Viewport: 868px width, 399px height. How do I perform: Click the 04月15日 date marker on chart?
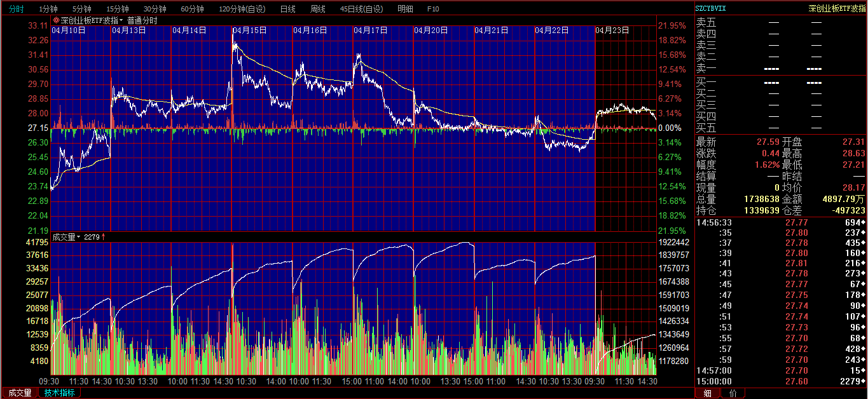click(249, 30)
